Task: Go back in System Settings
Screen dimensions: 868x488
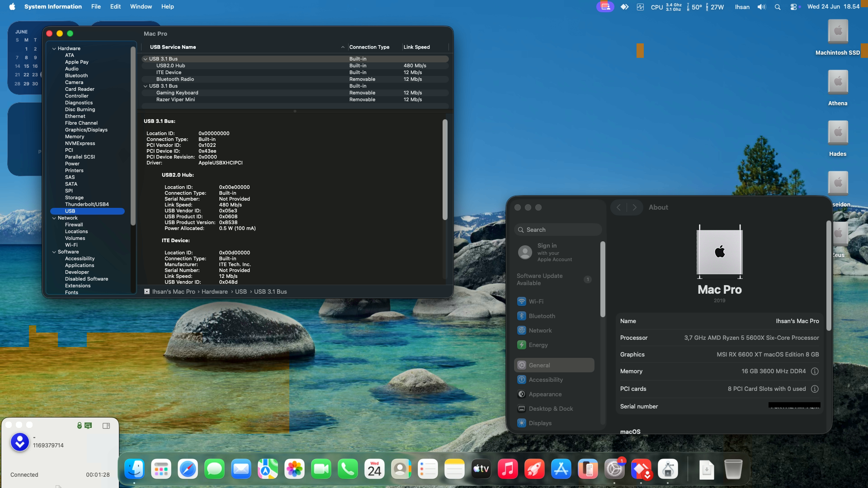Action: pos(618,207)
